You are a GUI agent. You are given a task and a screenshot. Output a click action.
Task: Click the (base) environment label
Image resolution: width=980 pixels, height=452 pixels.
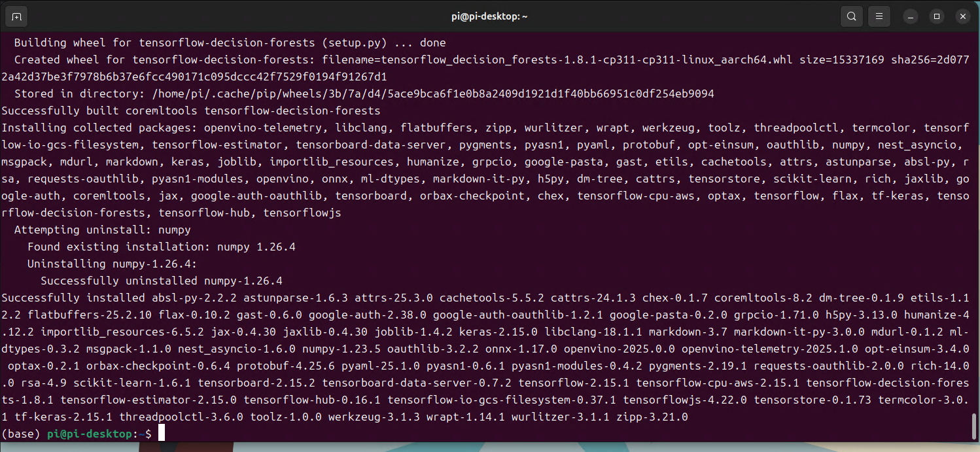tap(21, 434)
